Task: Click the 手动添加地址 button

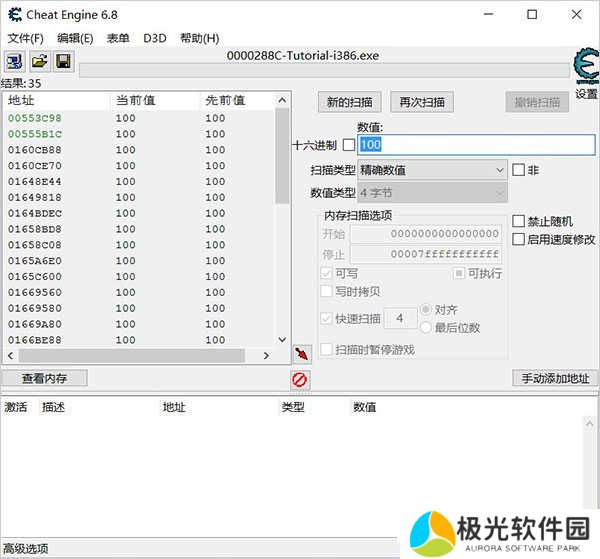Action: [555, 378]
